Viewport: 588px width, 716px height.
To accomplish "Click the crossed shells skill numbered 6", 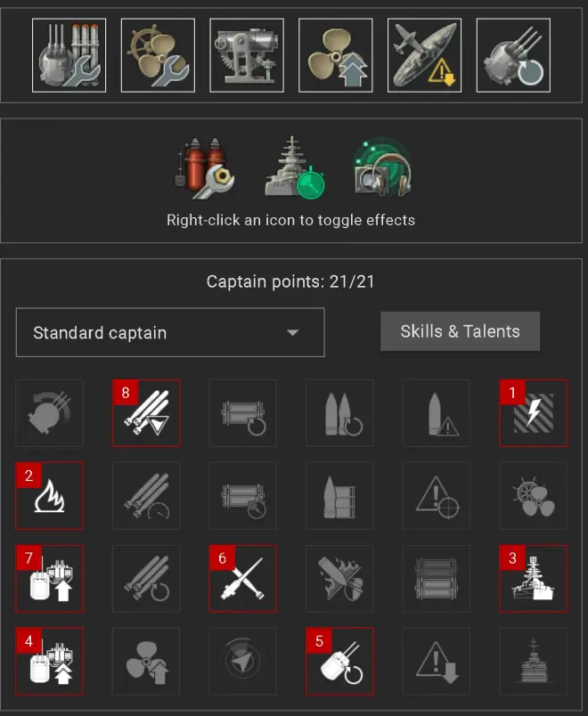I will click(x=243, y=578).
